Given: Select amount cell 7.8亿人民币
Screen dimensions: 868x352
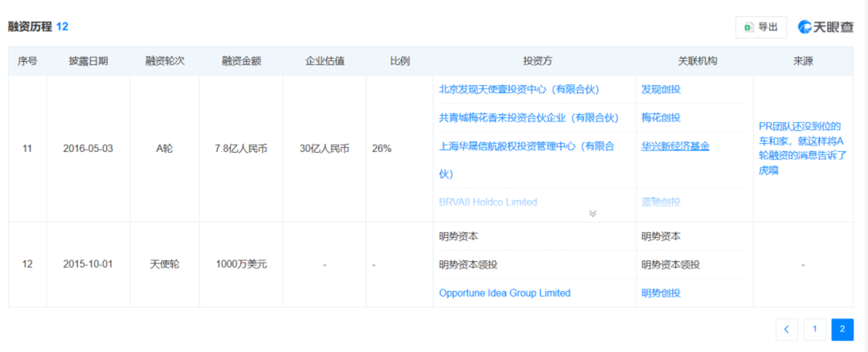Looking at the screenshot, I should (x=241, y=148).
